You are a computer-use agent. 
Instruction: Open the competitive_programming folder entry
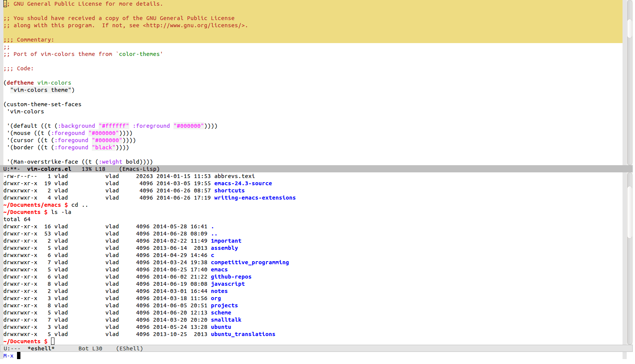click(250, 262)
